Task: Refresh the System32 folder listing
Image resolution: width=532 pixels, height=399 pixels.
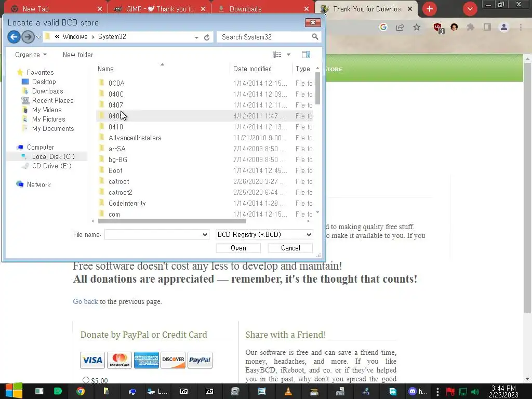Action: [x=207, y=37]
